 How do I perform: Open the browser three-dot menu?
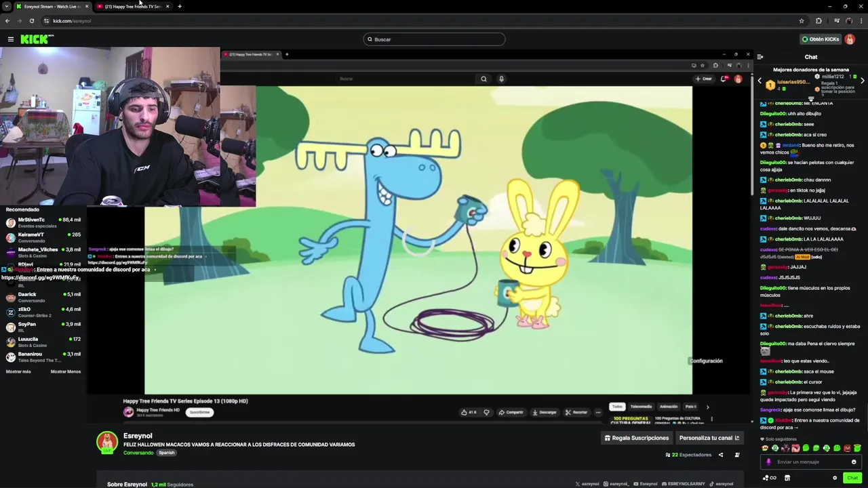tap(861, 21)
